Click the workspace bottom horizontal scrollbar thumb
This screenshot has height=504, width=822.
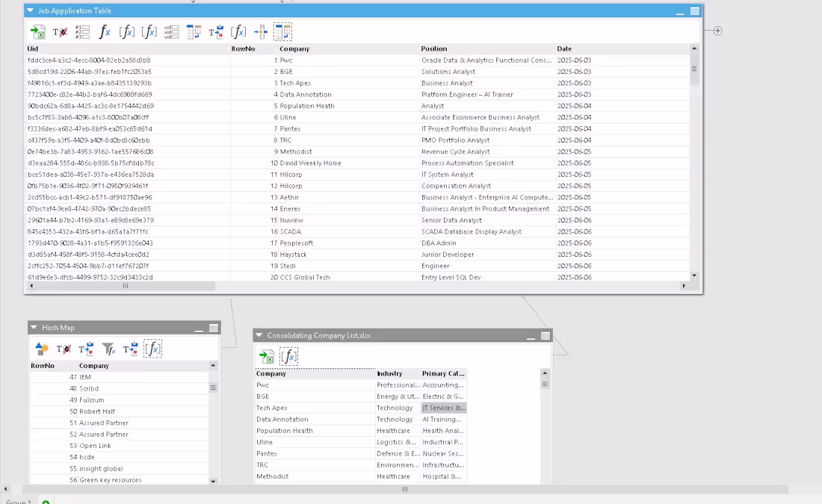(405, 489)
